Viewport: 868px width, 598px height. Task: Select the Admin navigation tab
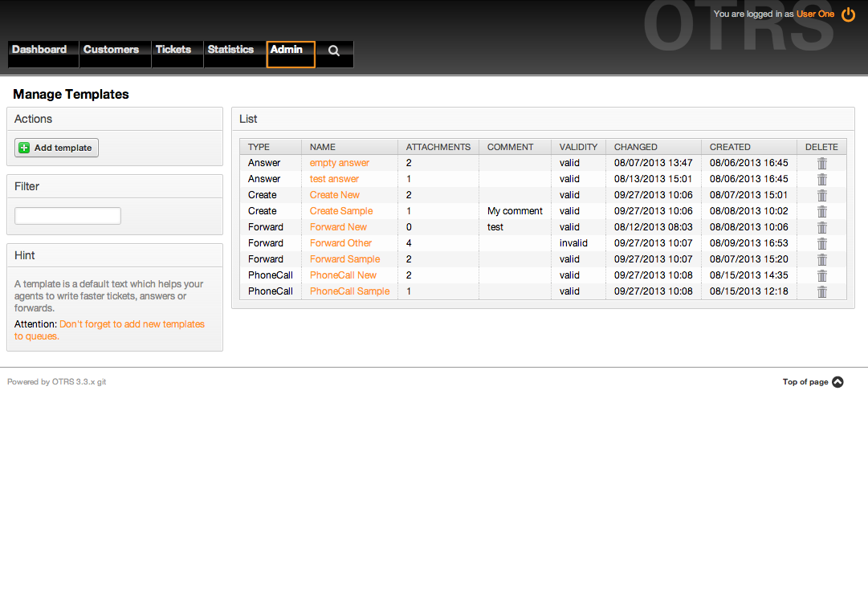pyautogui.click(x=287, y=50)
